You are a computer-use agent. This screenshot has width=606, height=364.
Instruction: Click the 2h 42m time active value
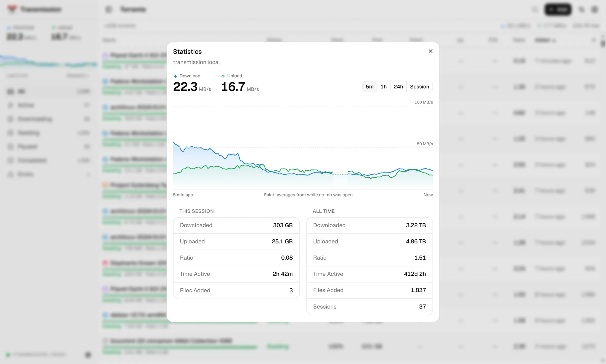282,274
